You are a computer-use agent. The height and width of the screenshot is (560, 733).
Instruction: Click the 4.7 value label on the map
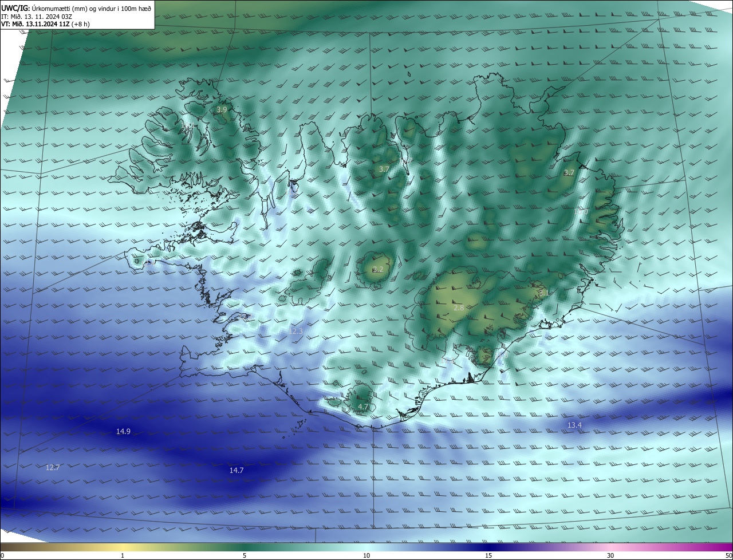[x=363, y=407]
